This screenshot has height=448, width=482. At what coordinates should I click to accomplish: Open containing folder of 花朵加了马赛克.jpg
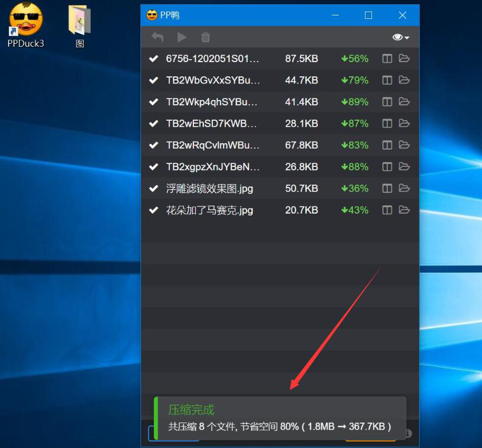tap(405, 210)
